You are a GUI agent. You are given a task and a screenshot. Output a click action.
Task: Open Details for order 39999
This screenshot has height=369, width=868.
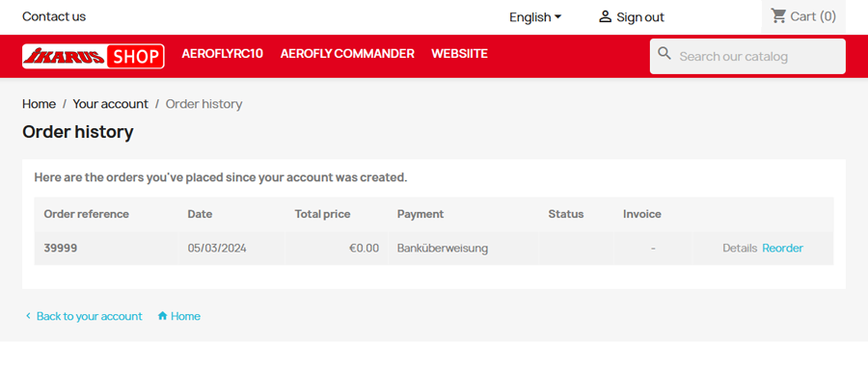(x=740, y=248)
